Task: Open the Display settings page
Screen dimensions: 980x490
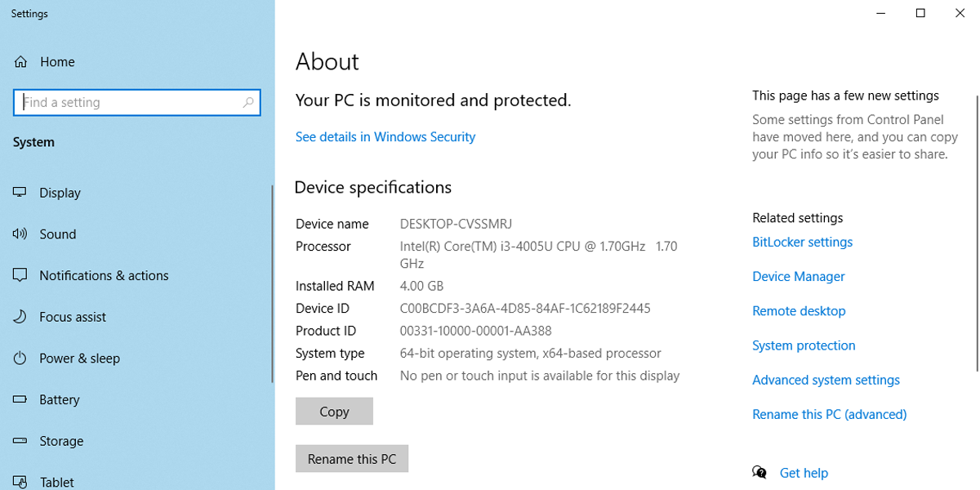Action: (x=61, y=193)
